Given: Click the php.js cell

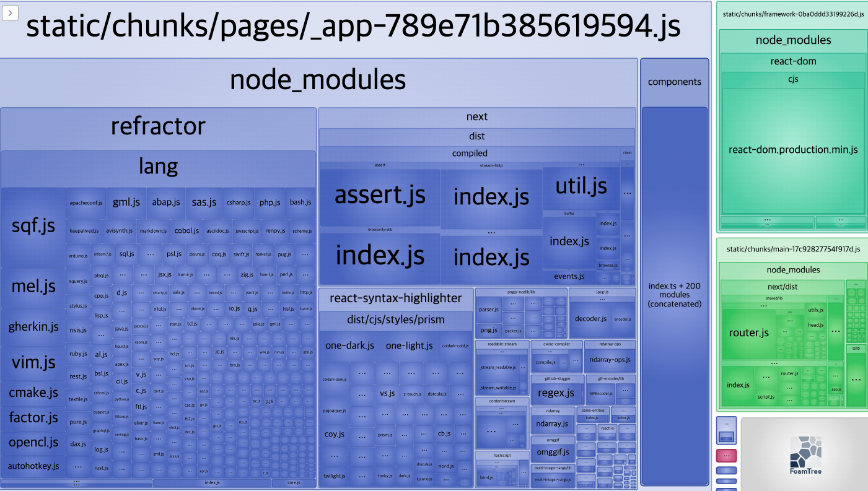Looking at the screenshot, I should (270, 202).
